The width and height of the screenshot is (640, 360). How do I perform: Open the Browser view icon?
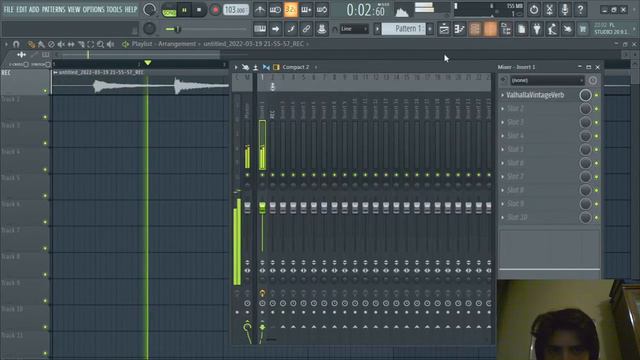[506, 29]
